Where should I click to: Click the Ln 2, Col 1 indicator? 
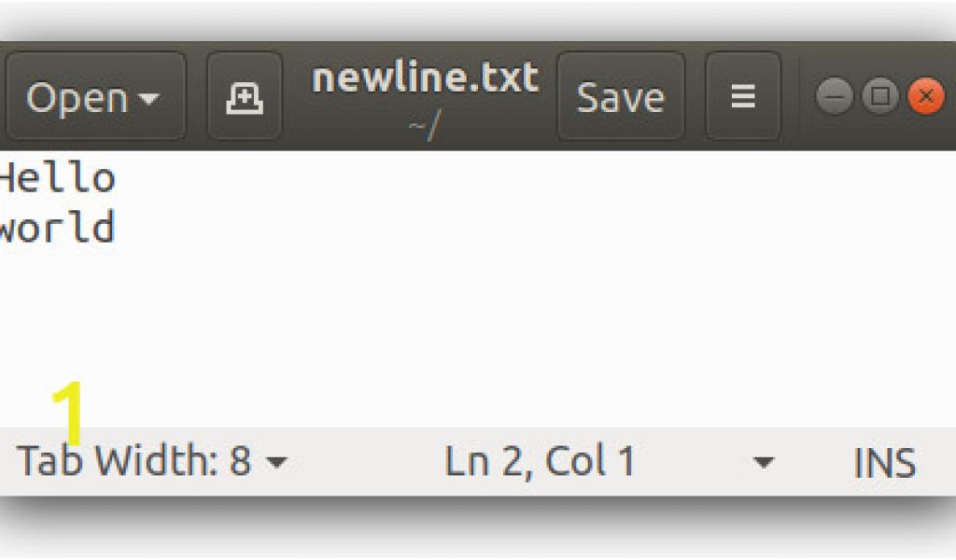point(540,461)
